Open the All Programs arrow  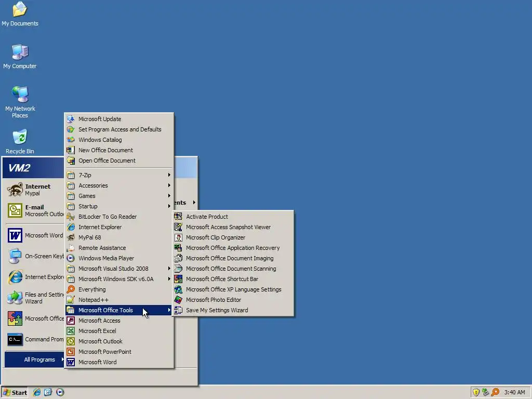(62, 360)
